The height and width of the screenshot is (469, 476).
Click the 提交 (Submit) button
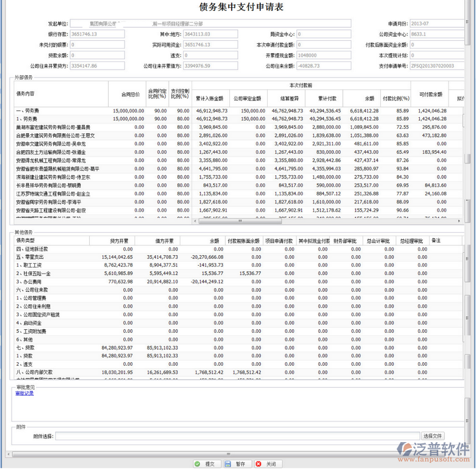[x=205, y=464]
